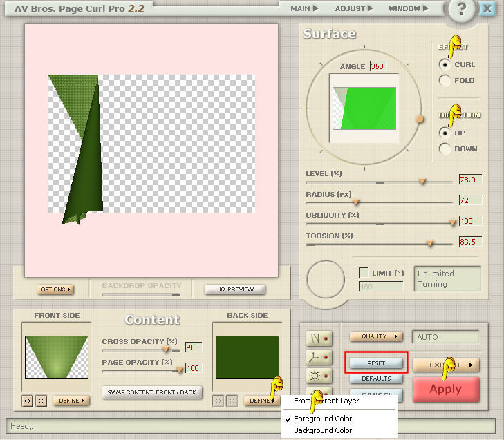
Task: Select the Fold effect option
Action: [445, 80]
